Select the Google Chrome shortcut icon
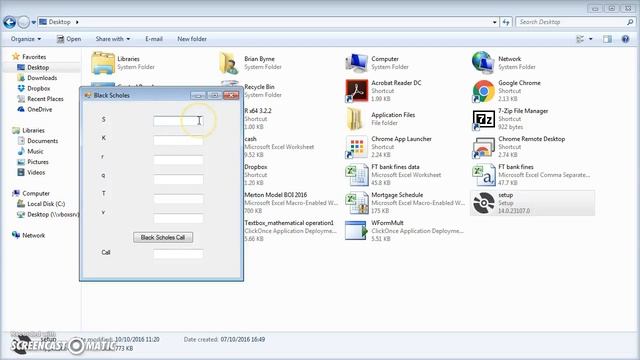The height and width of the screenshot is (360, 640). click(x=483, y=91)
